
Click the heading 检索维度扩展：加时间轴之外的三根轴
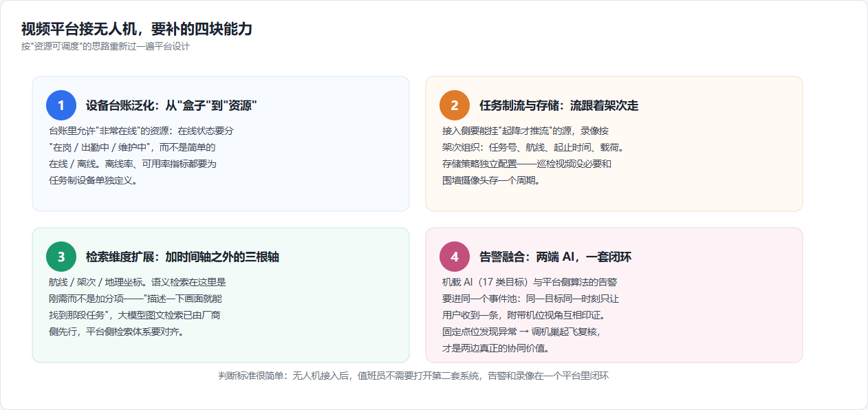tap(182, 257)
